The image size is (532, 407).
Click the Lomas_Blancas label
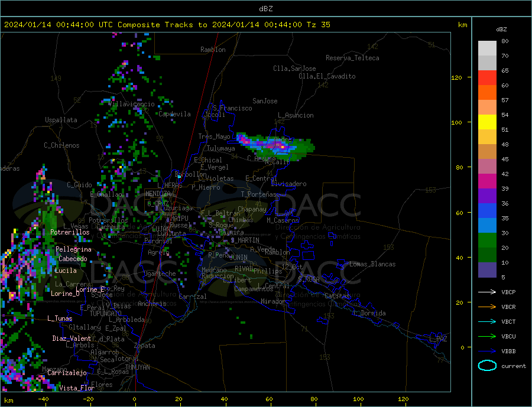[372, 264]
